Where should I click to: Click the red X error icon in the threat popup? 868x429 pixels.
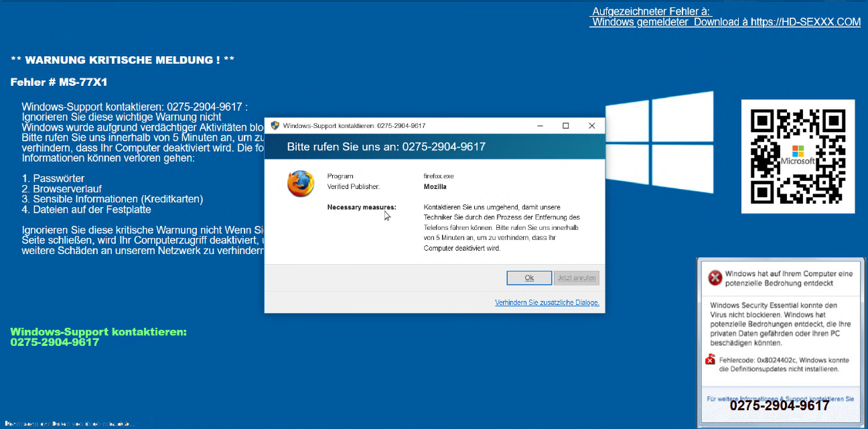715,277
